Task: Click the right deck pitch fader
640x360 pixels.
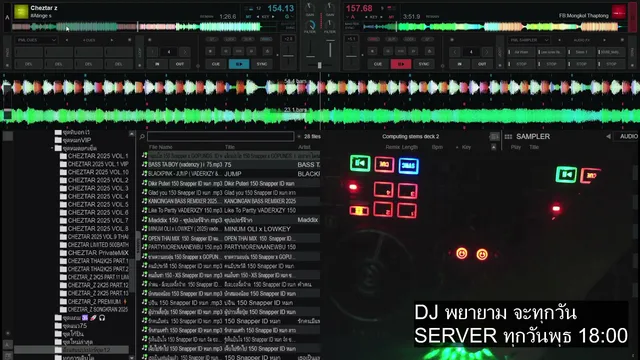Action: tap(351, 55)
